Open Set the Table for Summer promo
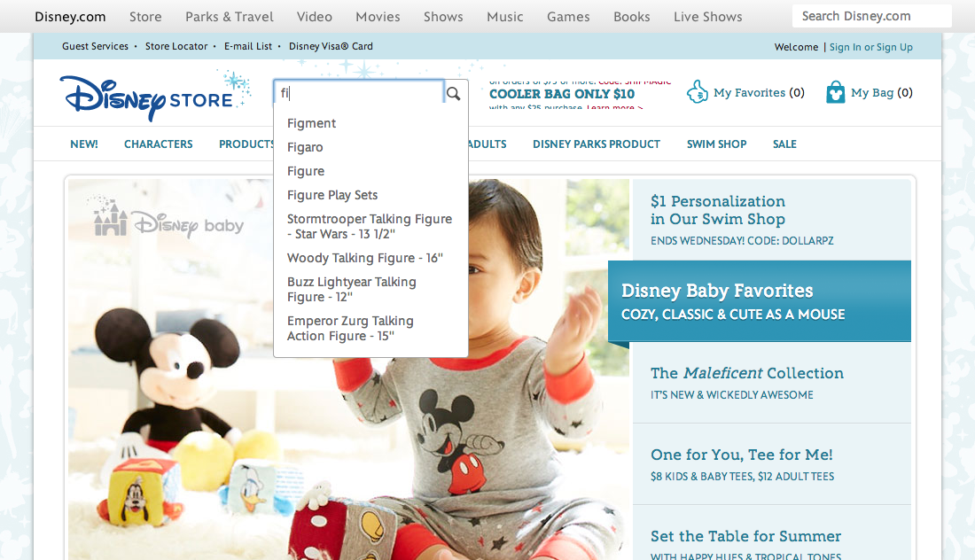The image size is (975, 560). 772,533
